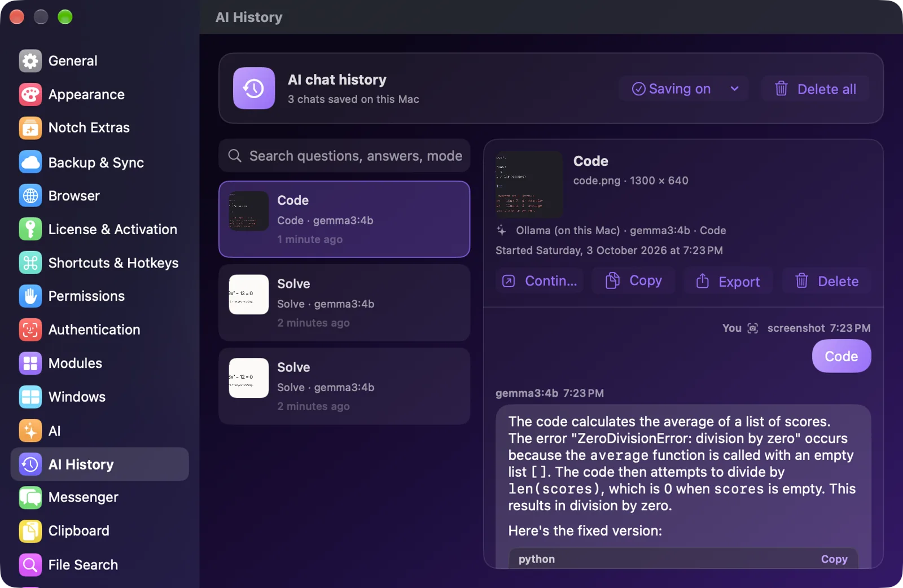The image size is (903, 588).
Task: Open General settings gear icon
Action: (30, 61)
